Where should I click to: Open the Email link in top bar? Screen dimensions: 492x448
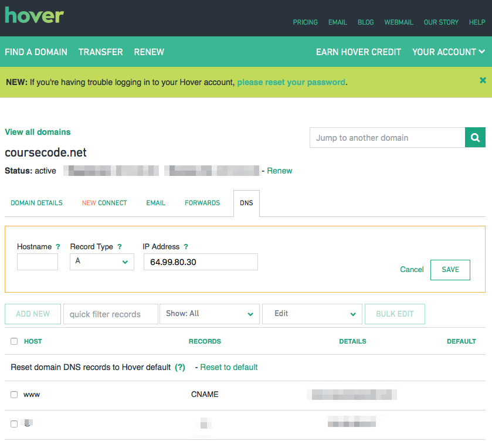338,22
